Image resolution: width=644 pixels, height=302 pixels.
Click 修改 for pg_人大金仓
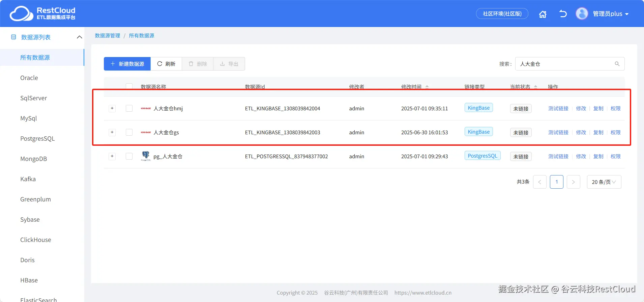click(x=581, y=156)
